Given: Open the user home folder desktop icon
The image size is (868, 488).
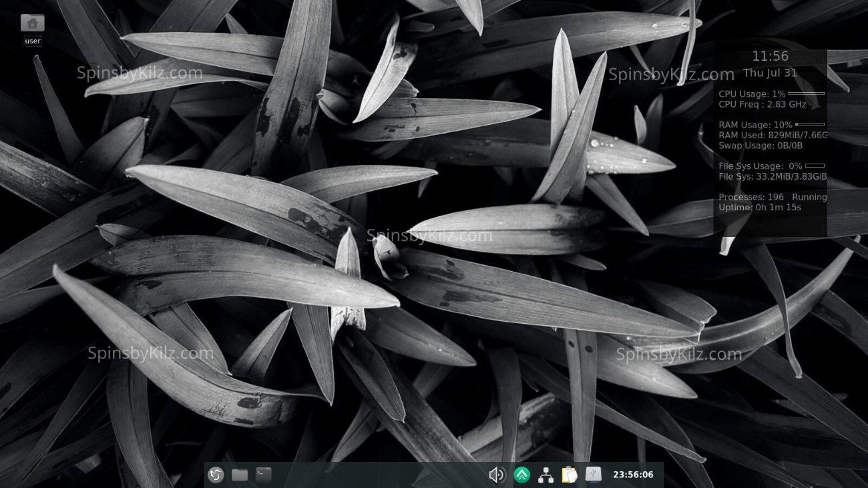Looking at the screenshot, I should [33, 23].
